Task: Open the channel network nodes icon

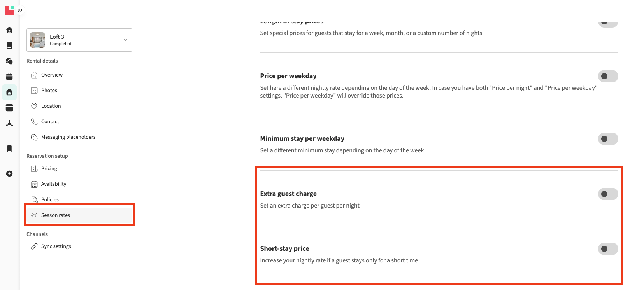Action: click(x=9, y=123)
